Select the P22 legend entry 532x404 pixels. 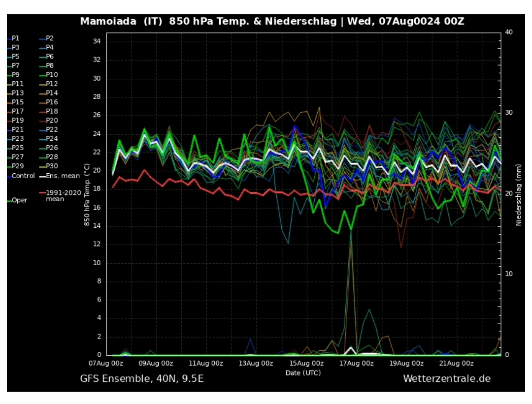pyautogui.click(x=51, y=129)
